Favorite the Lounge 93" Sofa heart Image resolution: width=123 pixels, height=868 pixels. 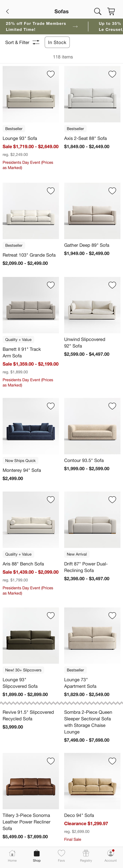[x=51, y=74]
